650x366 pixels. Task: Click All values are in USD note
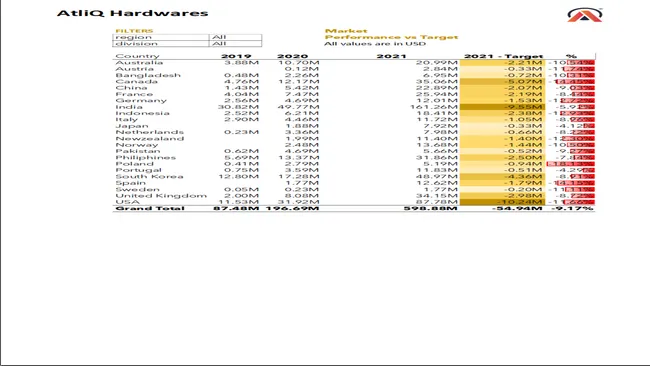coord(375,44)
